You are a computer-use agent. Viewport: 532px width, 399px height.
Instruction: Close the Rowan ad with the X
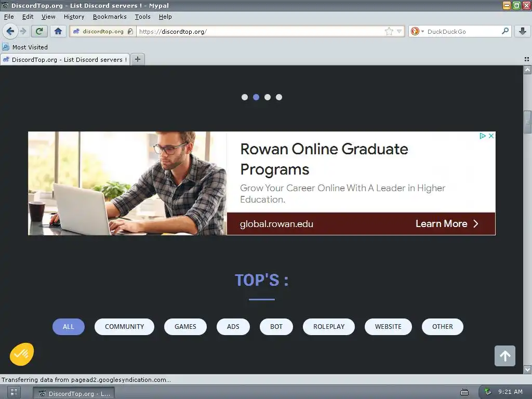(x=491, y=136)
